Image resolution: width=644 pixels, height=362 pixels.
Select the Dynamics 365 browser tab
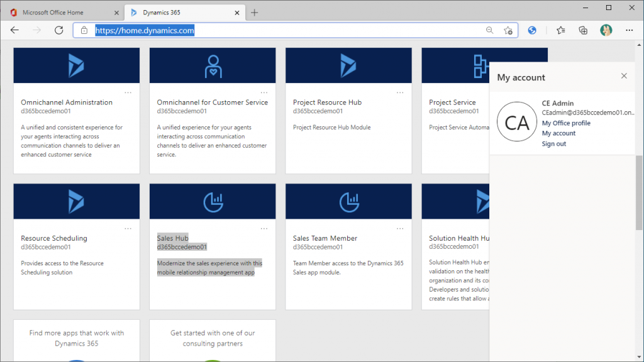pos(185,13)
